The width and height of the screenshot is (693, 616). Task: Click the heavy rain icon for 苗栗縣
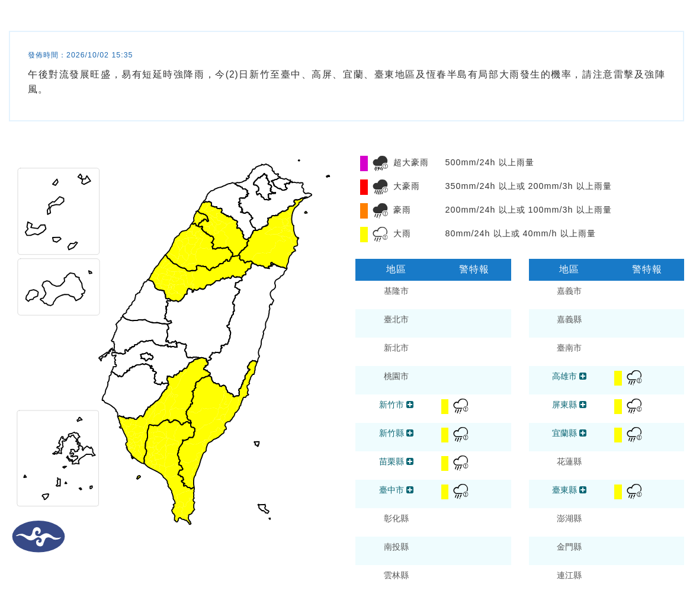tap(461, 463)
